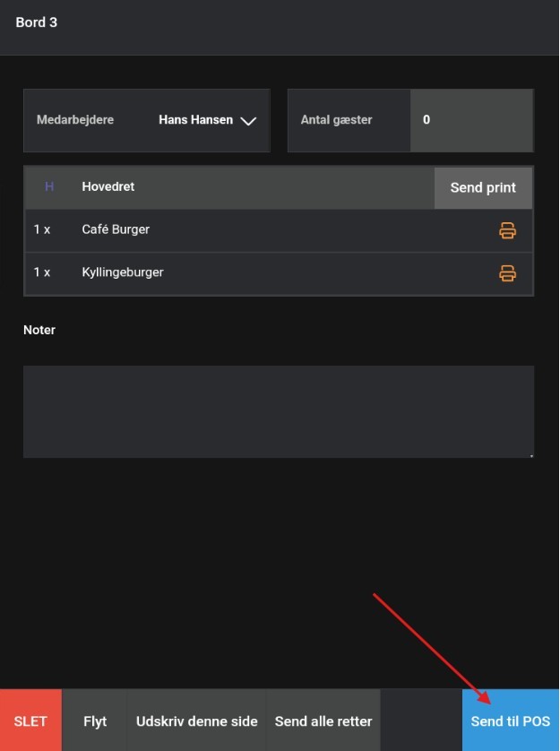Click the printer icon for Kyllingeburger
560x751 pixels.
[x=507, y=273]
